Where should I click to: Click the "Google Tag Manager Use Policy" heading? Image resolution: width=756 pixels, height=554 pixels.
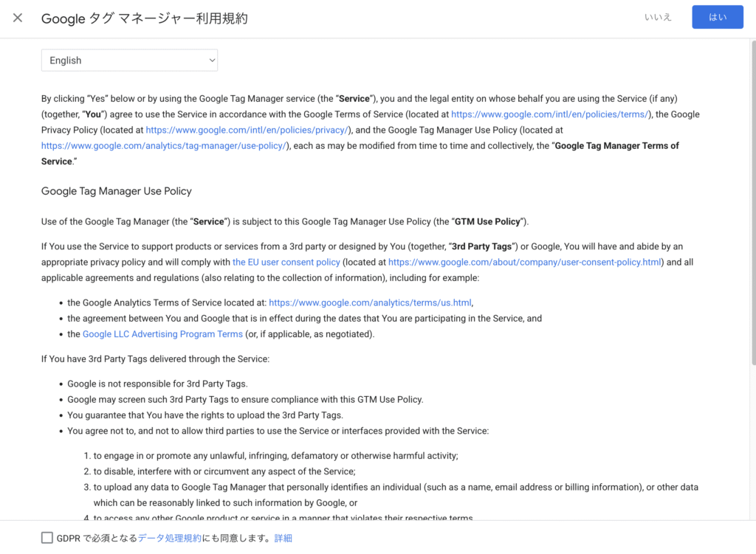[x=117, y=191]
